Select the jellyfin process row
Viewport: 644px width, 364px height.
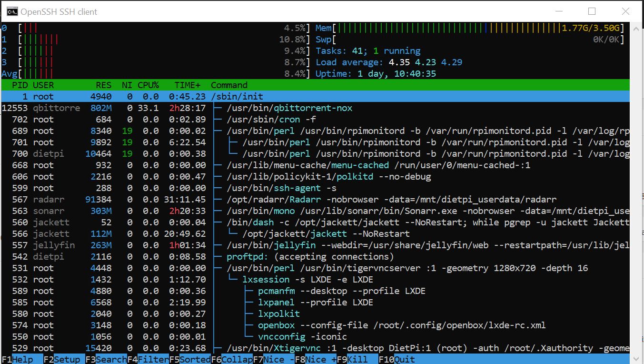tap(315, 245)
